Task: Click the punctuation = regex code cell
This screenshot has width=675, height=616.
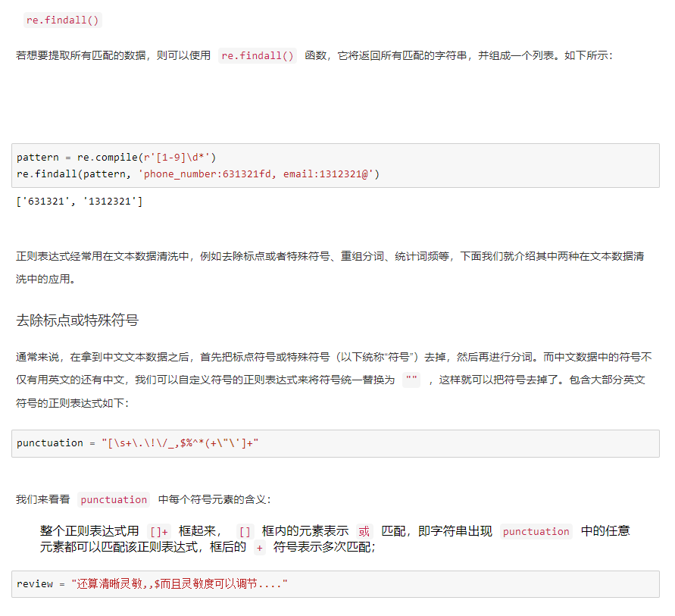Action: [336, 443]
